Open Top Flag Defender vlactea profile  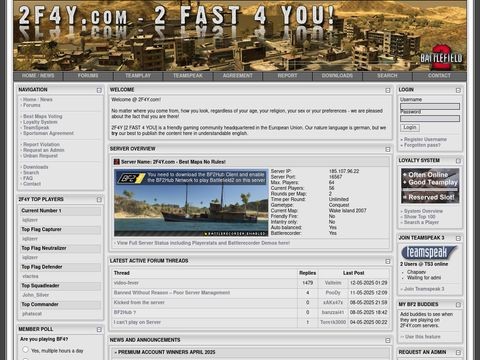pyautogui.click(x=30, y=276)
